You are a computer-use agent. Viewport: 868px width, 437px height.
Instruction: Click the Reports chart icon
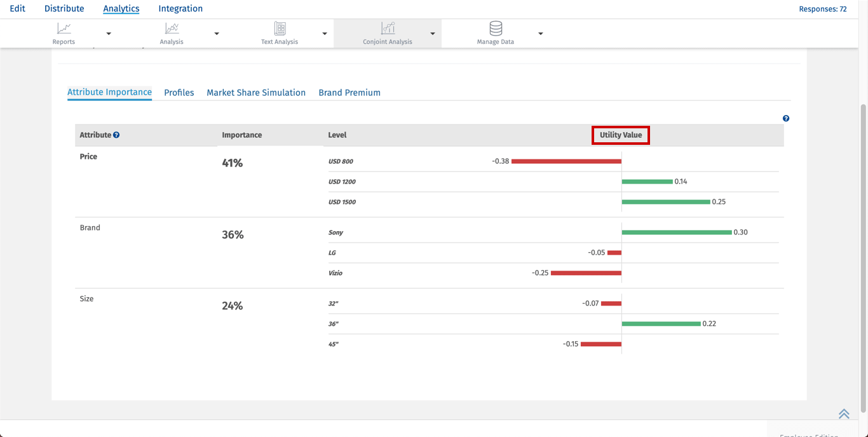tap(64, 29)
